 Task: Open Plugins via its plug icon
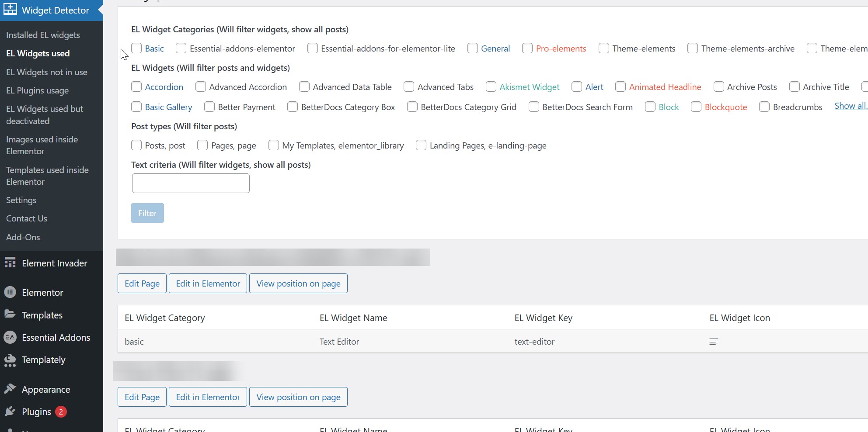point(10,411)
